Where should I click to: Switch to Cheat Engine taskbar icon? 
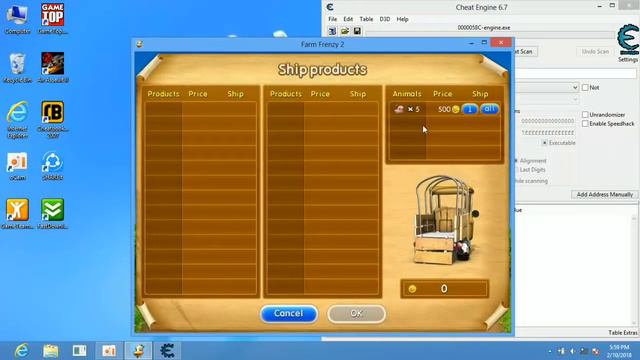pyautogui.click(x=167, y=351)
